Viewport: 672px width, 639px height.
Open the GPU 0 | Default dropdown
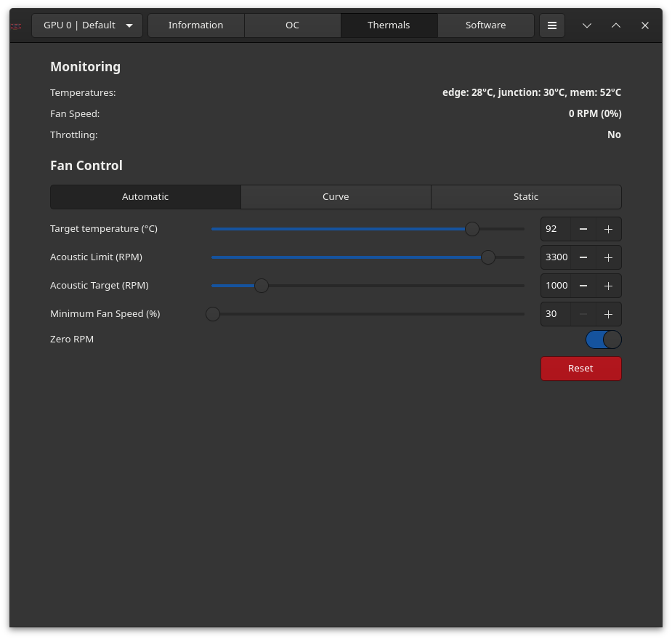[x=87, y=25]
